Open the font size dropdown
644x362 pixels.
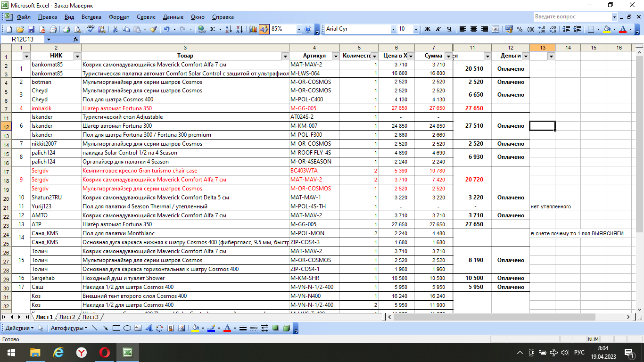(x=416, y=29)
